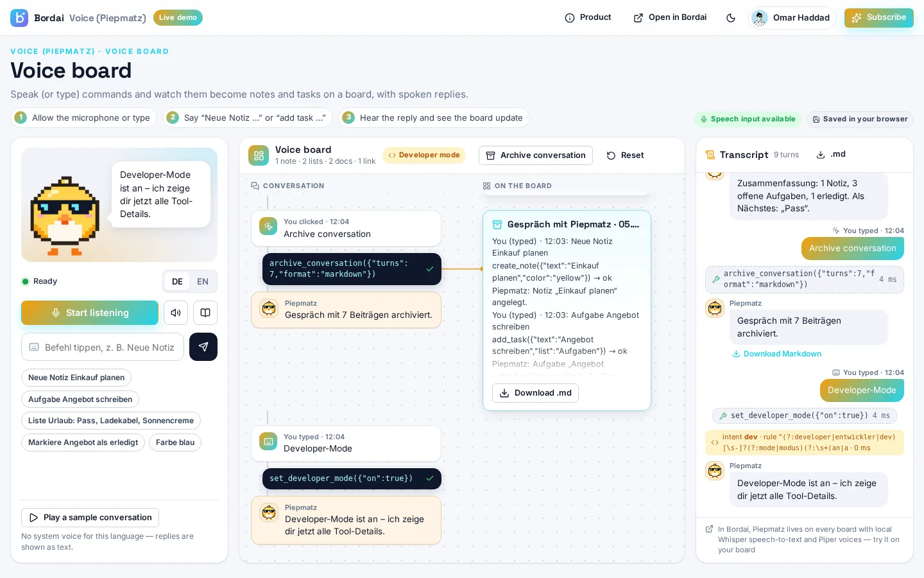Click 'Archive conversation' transcript bubble
This screenshot has width=924, height=578.
[x=852, y=249]
